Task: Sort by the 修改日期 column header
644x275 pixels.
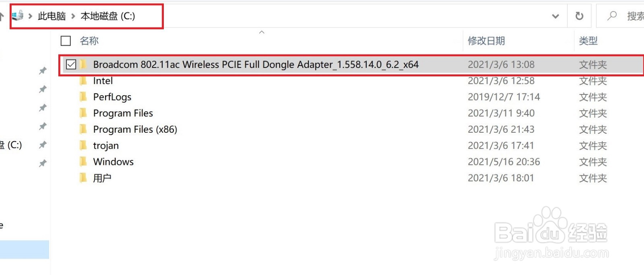Action: [x=486, y=41]
